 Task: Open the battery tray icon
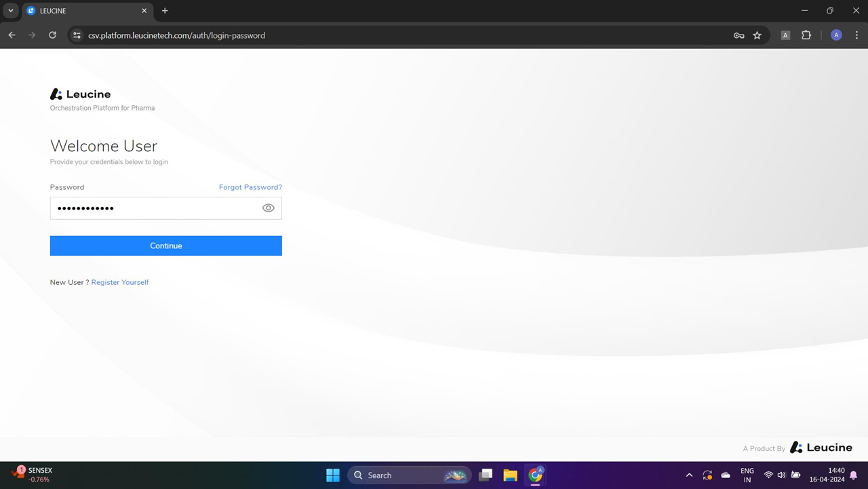pos(795,475)
